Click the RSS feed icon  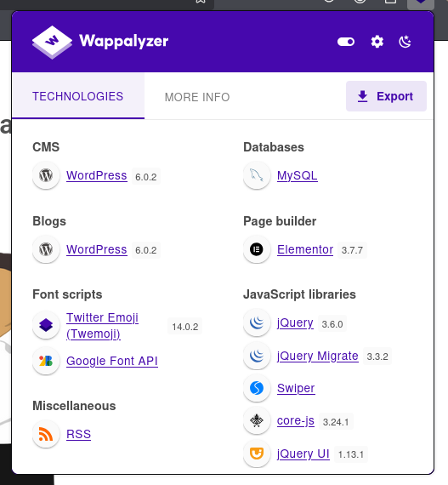pyautogui.click(x=46, y=434)
